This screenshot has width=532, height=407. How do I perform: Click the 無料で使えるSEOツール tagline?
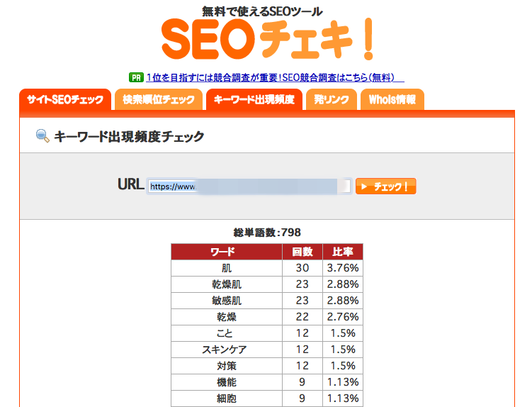point(262,11)
